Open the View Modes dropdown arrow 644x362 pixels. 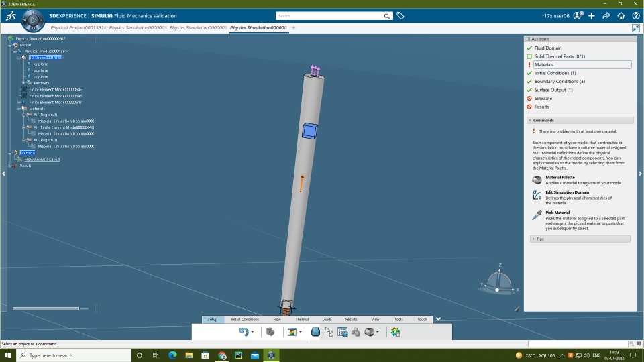click(x=301, y=332)
